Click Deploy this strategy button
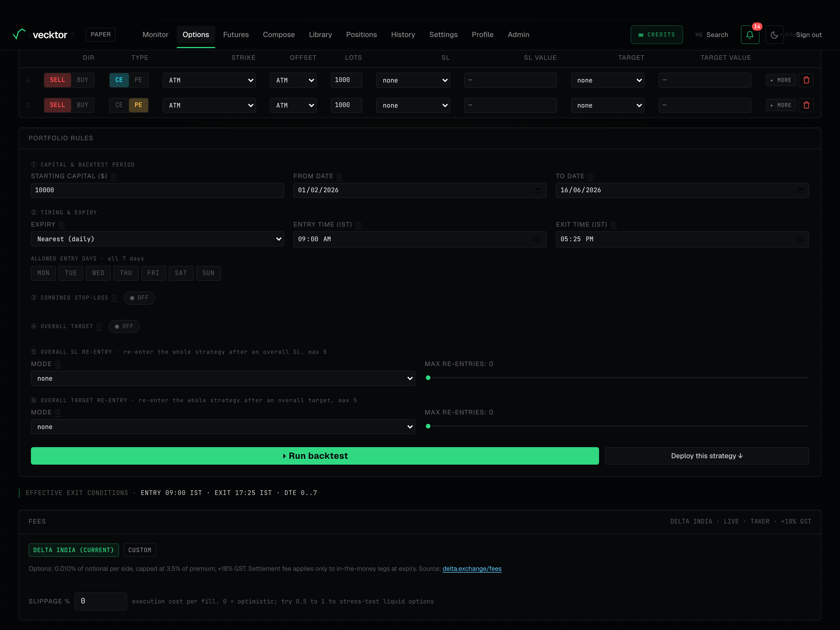Screen dimensions: 840x630 pos(707,456)
